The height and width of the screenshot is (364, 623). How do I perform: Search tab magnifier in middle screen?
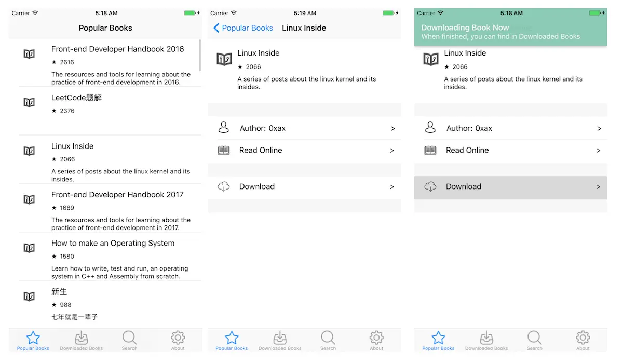tap(328, 341)
